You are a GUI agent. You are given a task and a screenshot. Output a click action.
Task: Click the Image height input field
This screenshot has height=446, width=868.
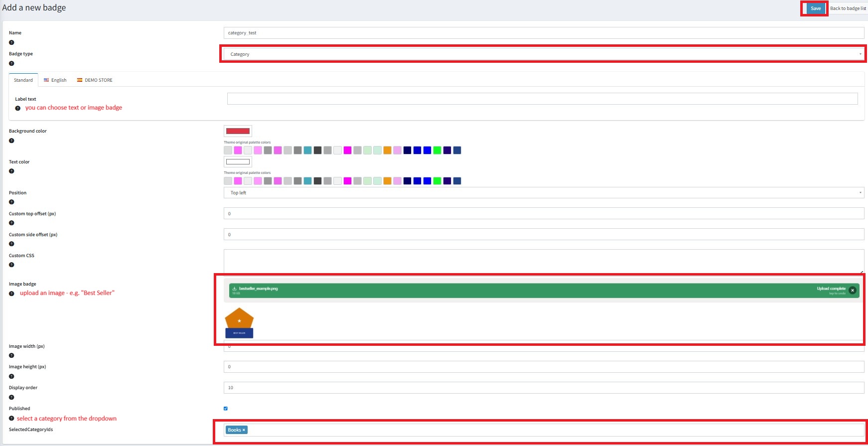[544, 367]
